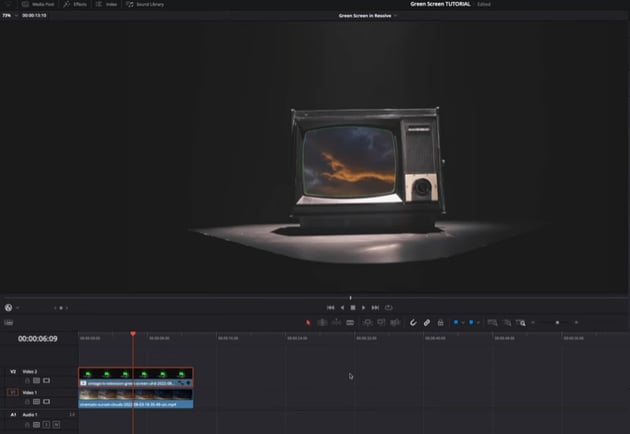This screenshot has width=630, height=434.
Task: Jump to the last frame
Action: 375,307
